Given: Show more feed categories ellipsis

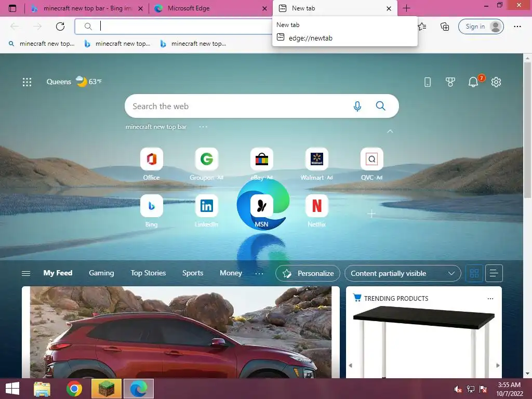Looking at the screenshot, I should [x=259, y=273].
